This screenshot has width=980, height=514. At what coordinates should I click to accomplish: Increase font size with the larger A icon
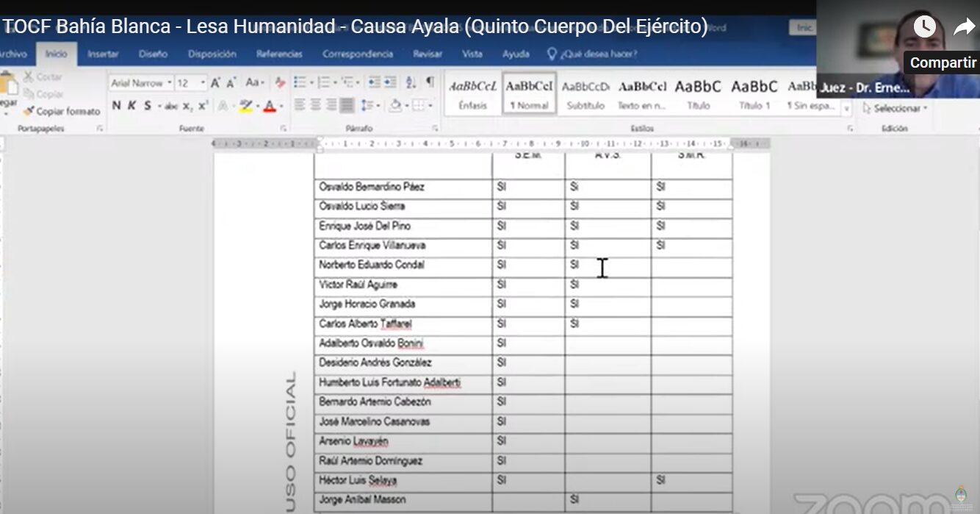click(216, 83)
